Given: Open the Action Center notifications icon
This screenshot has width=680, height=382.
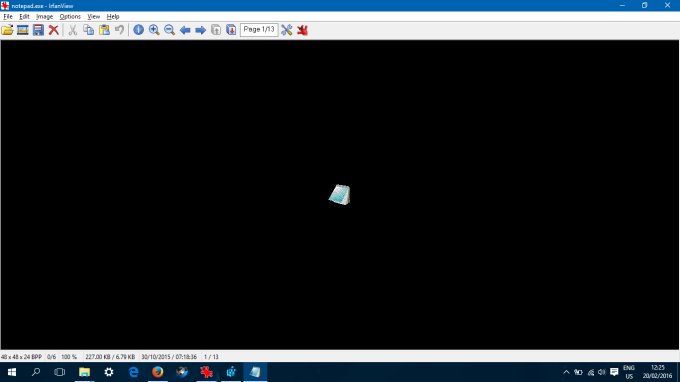Looking at the screenshot, I should point(614,372).
